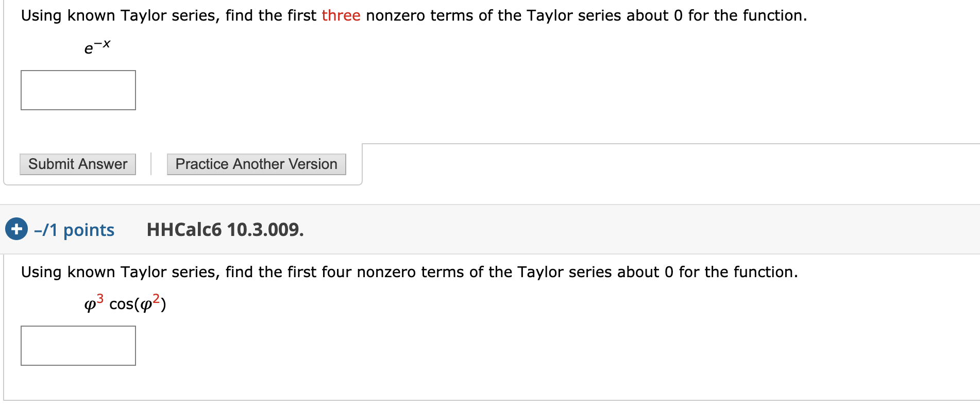Select the e^-x expression text
Screen dimensions: 980x407
[x=97, y=46]
